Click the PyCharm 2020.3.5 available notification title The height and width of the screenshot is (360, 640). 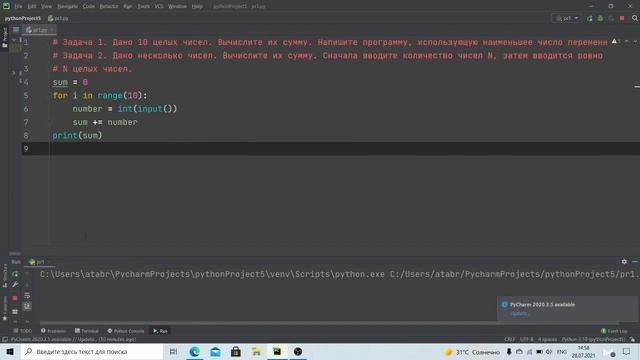[x=542, y=304]
